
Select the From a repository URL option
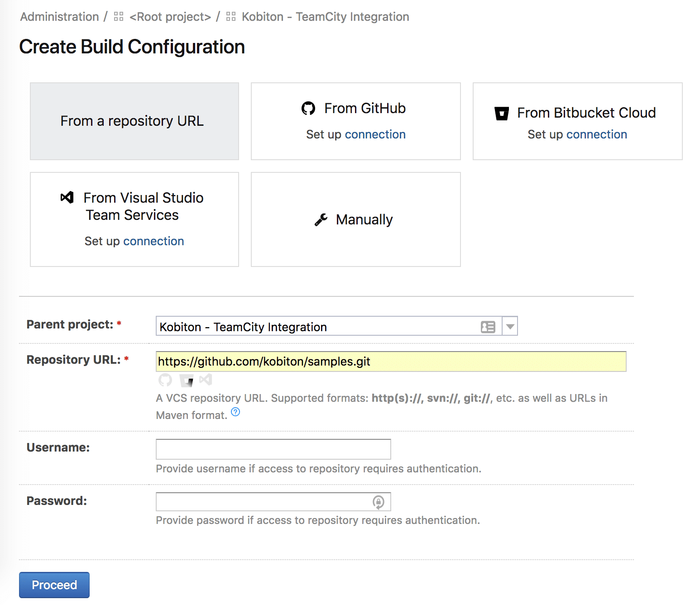click(134, 121)
